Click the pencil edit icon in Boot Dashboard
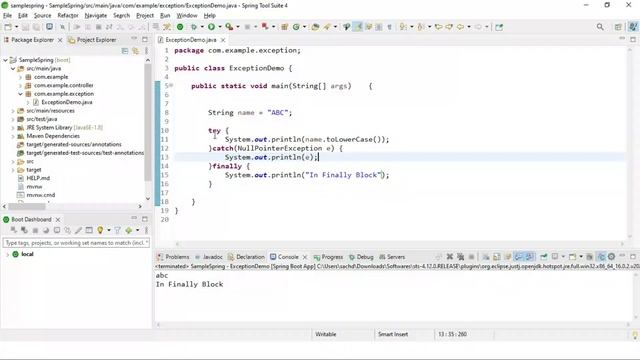This screenshot has width=640, height=360. [x=78, y=230]
